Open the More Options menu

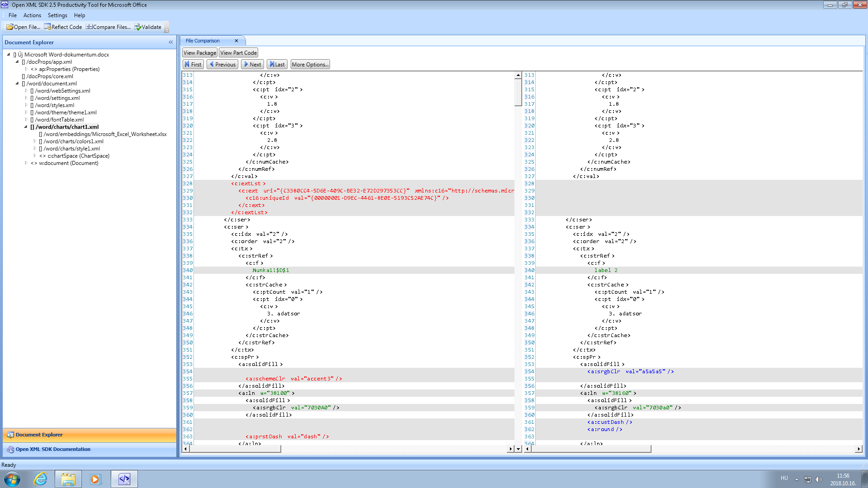tap(310, 64)
